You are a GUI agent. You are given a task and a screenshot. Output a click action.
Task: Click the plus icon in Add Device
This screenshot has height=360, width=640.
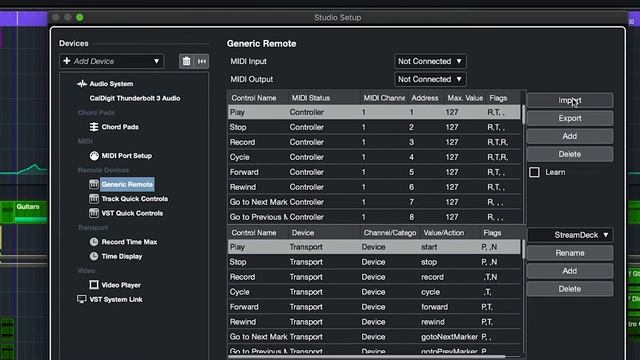[x=67, y=61]
